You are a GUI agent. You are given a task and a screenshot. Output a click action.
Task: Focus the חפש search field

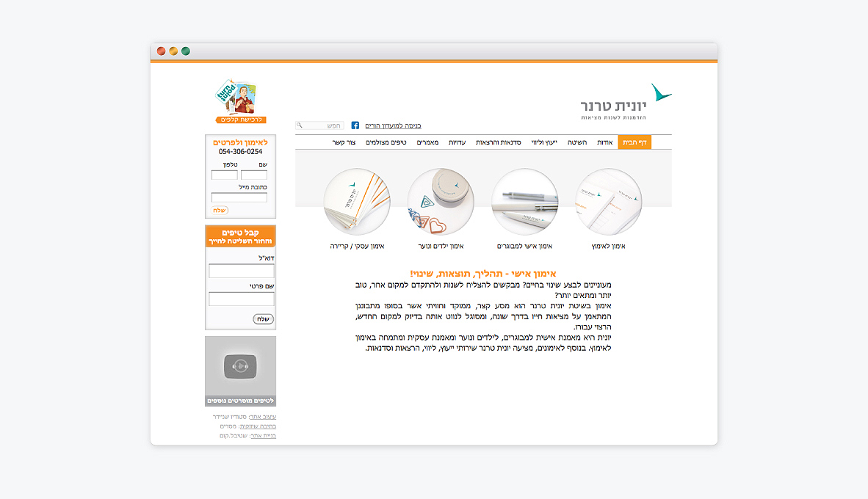coord(320,125)
